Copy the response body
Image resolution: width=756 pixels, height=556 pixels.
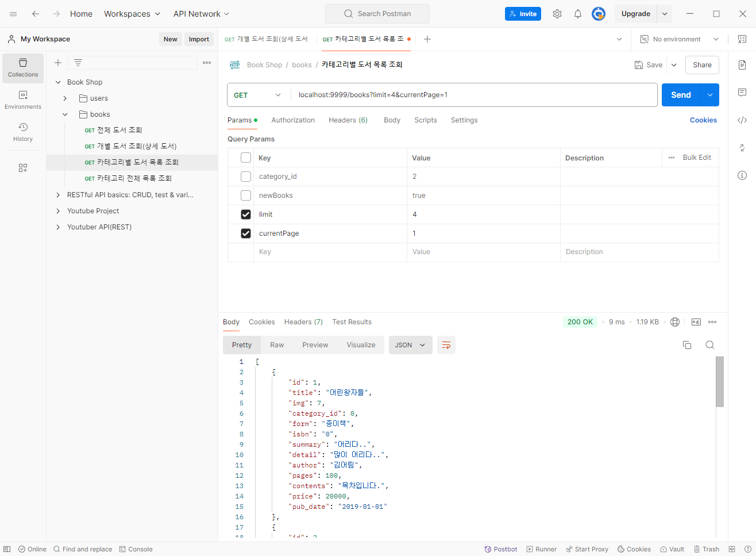(x=687, y=345)
